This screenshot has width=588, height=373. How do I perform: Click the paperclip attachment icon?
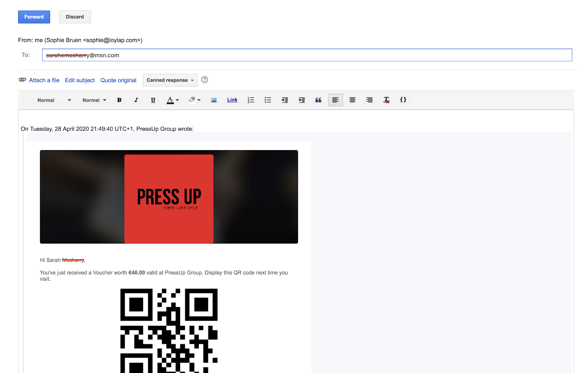(x=22, y=80)
